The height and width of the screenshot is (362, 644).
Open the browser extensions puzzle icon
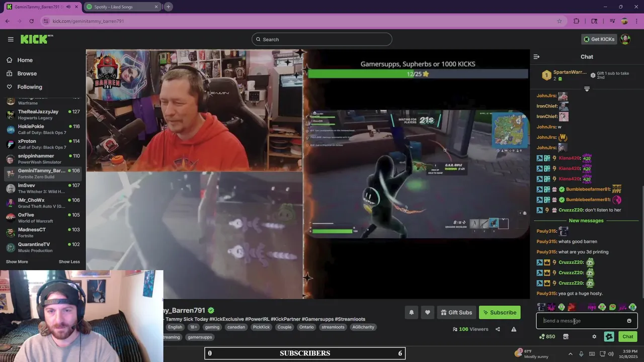click(577, 21)
